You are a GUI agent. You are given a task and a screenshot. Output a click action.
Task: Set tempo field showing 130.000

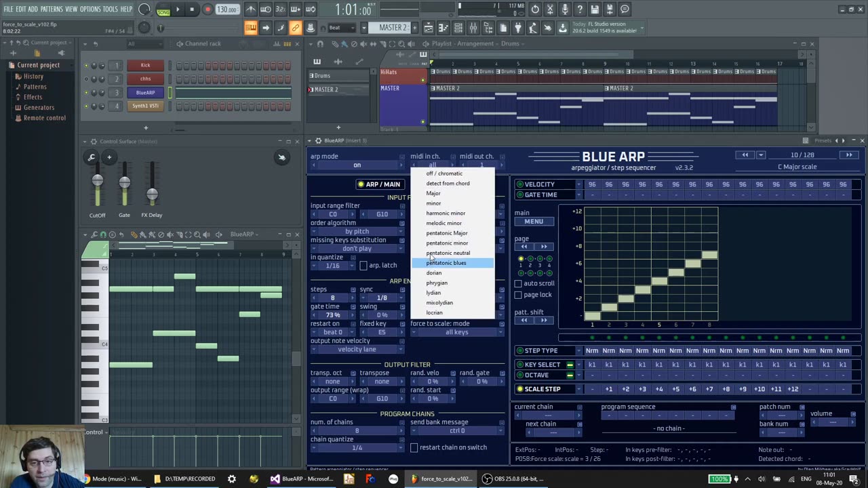tap(227, 9)
